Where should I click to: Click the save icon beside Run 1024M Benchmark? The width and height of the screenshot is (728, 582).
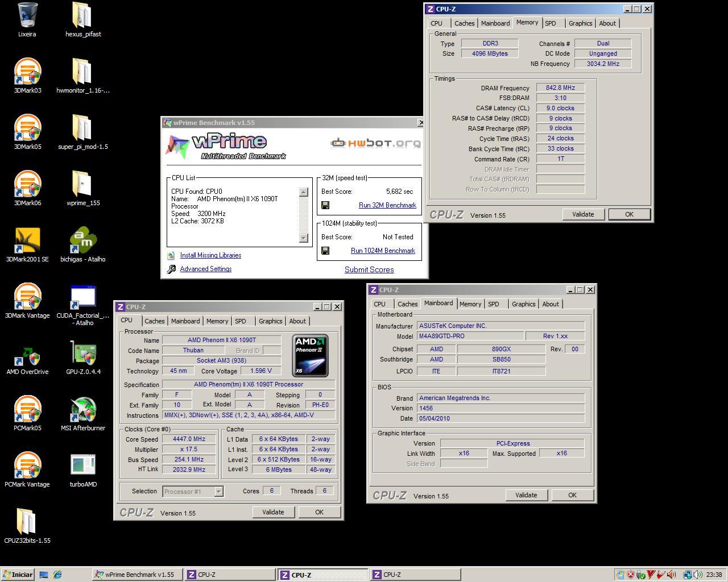coord(325,251)
